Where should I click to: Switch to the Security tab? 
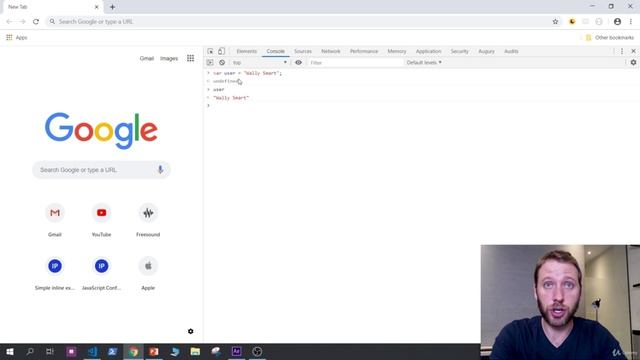(x=460, y=51)
